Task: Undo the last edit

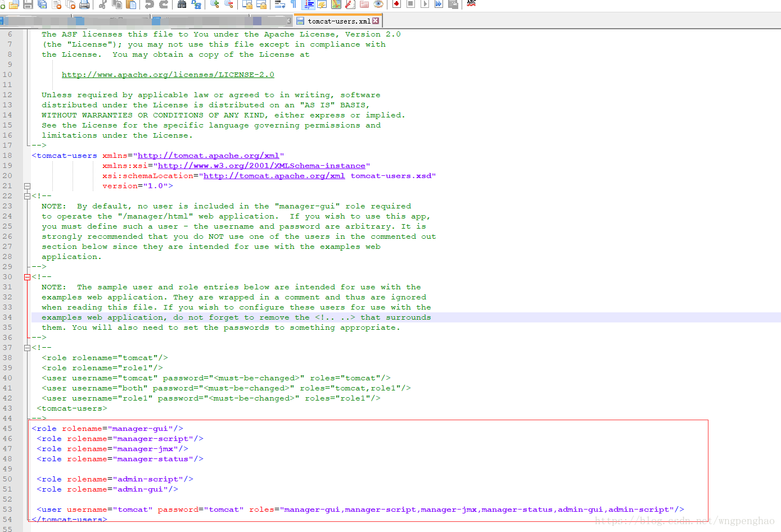Action: (x=150, y=4)
